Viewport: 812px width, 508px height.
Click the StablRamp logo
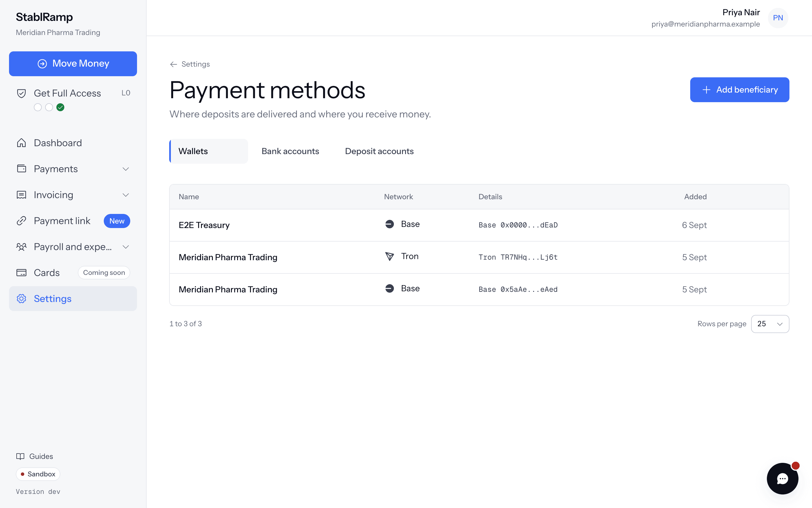click(44, 17)
